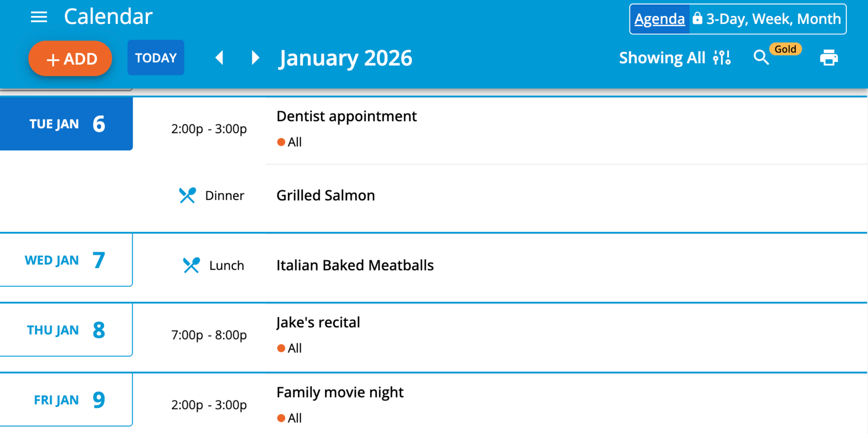Toggle the All attendee dot on Dentist appointment
Viewport: 868px width, 434px height.
281,141
